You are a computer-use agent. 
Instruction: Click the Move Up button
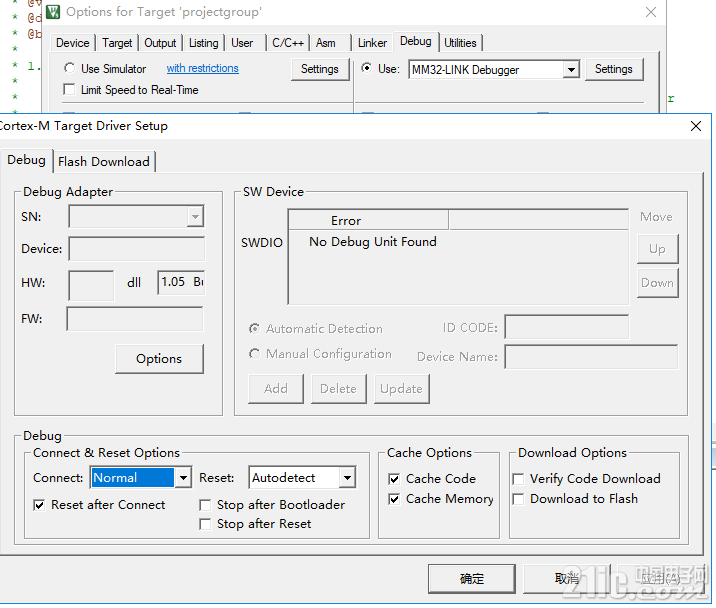(x=658, y=249)
